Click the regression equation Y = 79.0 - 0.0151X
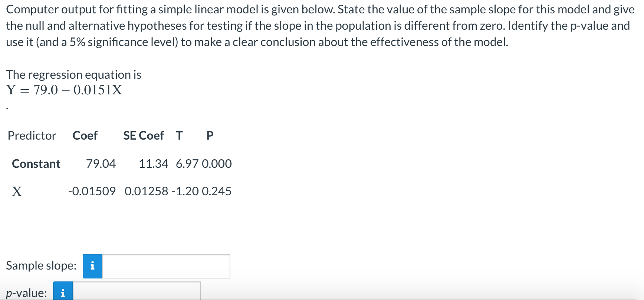 click(64, 90)
